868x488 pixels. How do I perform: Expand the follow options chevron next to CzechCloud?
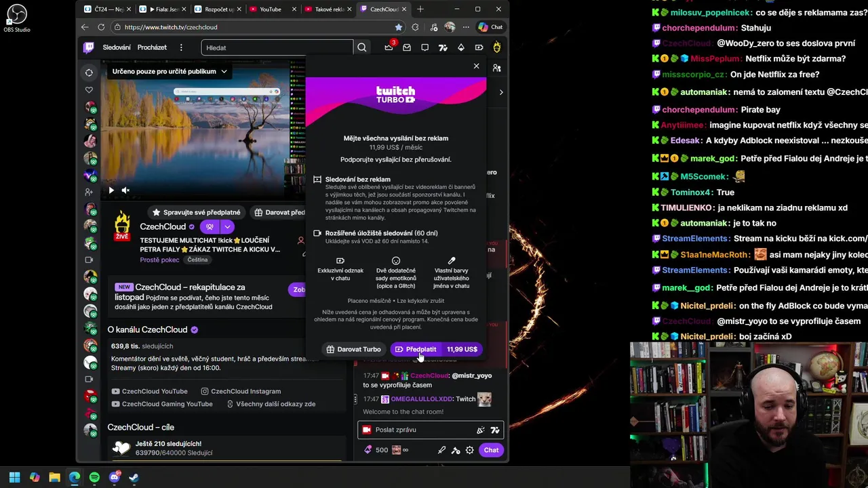[227, 227]
